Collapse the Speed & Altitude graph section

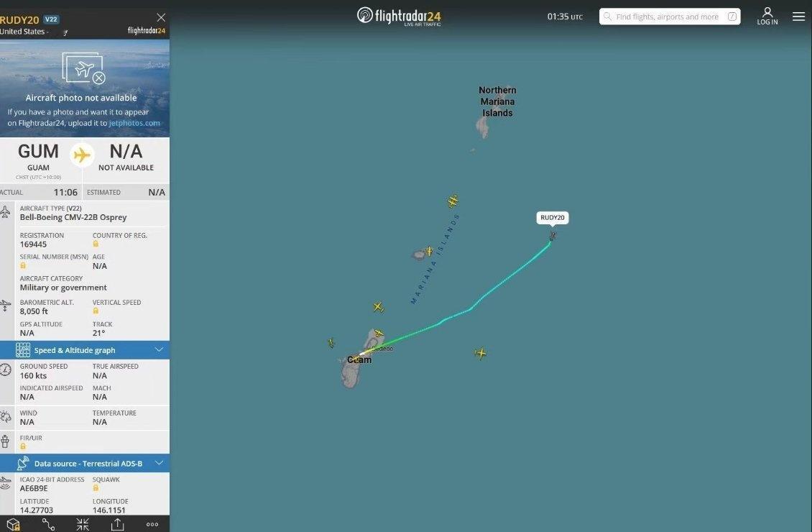[x=85, y=350]
